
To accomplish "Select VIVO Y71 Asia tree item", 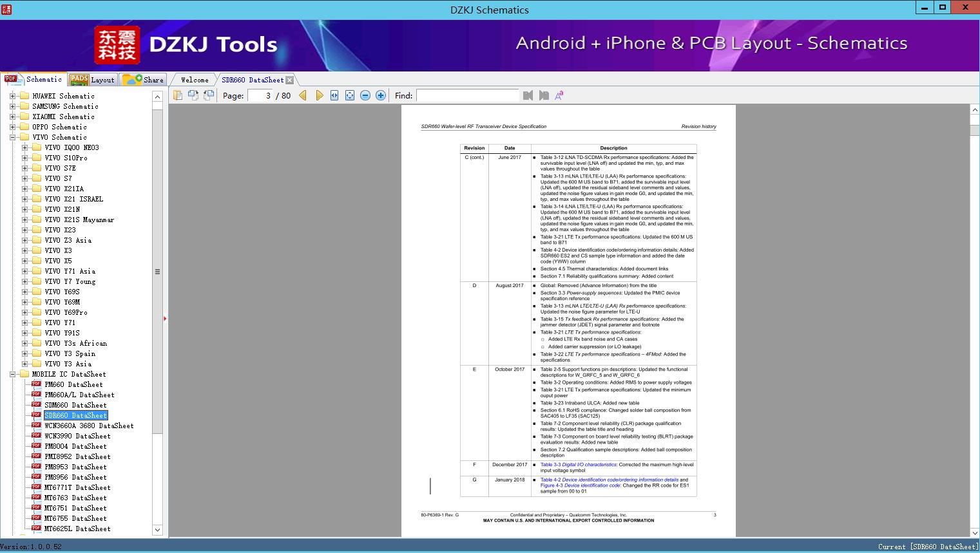I will tap(70, 271).
